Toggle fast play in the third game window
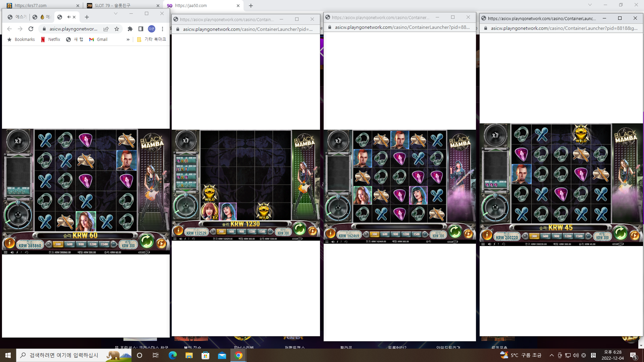 coord(337,242)
